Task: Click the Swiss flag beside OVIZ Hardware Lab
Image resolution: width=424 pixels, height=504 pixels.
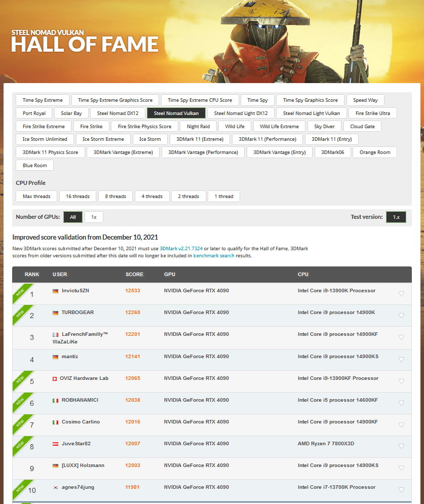Action: (x=55, y=379)
